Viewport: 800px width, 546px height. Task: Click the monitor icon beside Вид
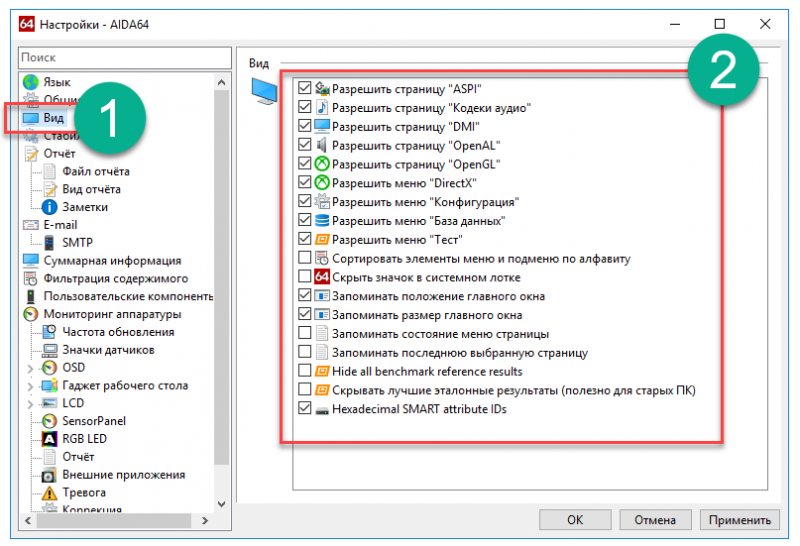point(31,118)
